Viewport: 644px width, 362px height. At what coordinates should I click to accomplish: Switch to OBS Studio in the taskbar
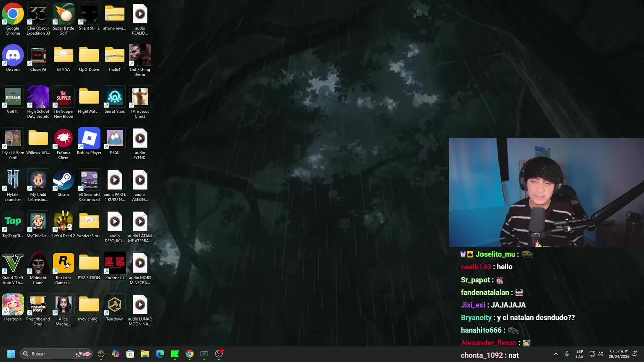pos(219,354)
